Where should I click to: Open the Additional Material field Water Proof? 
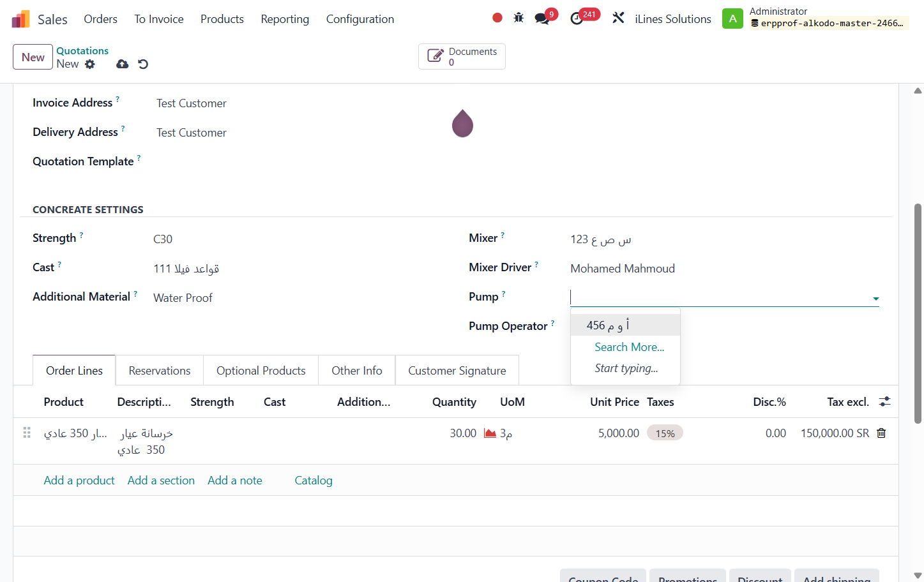coord(183,298)
